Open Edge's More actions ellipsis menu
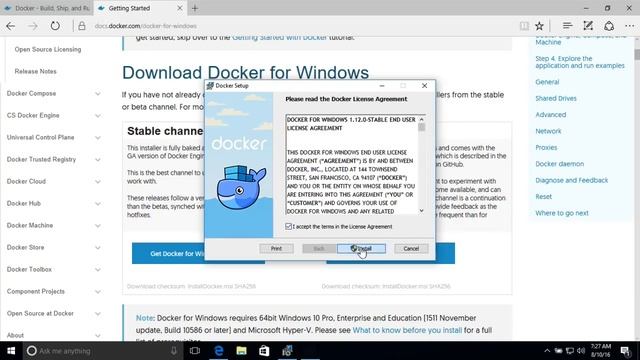This screenshot has height=360, width=640. coord(629,26)
